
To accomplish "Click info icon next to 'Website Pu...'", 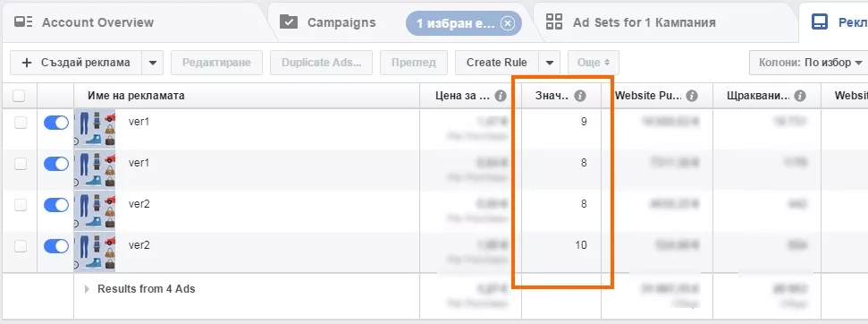I will pyautogui.click(x=691, y=96).
